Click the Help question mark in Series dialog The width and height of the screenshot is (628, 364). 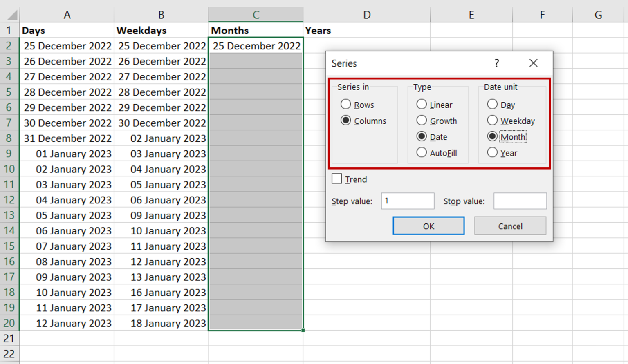[x=496, y=63]
